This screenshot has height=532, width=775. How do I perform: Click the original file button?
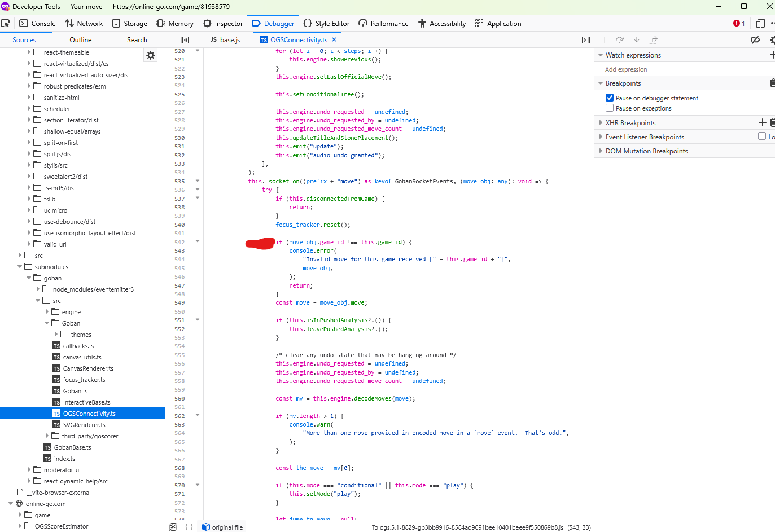click(222, 527)
